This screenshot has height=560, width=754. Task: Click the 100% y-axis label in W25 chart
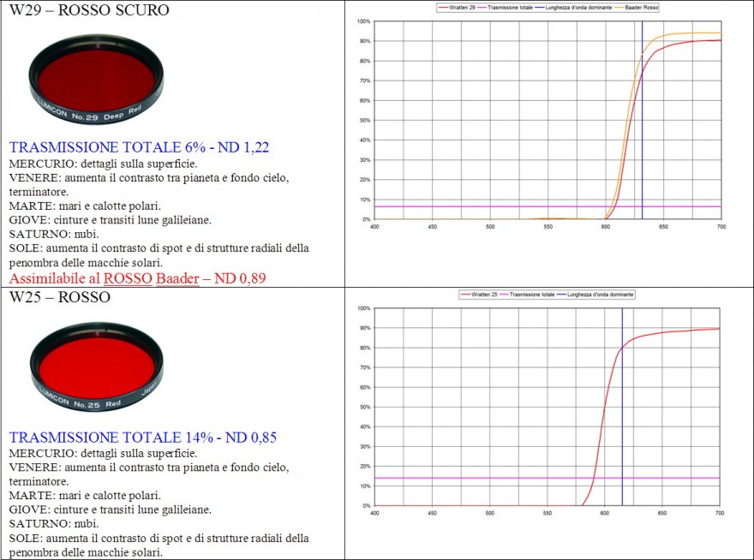pos(363,308)
